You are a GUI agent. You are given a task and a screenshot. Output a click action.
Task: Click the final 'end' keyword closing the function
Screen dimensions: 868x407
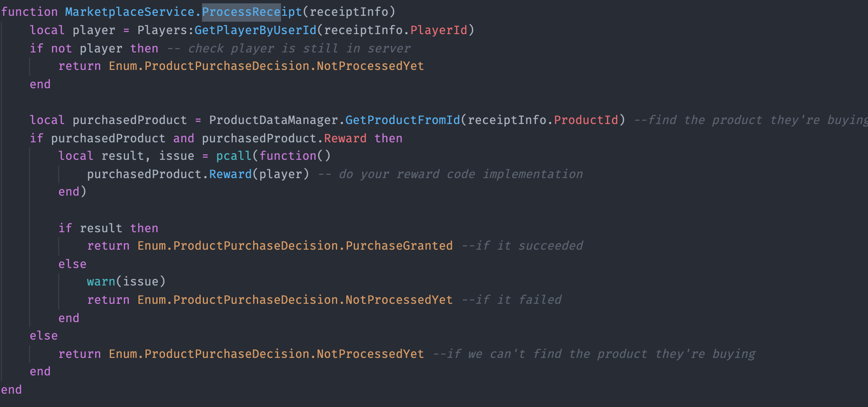point(12,390)
